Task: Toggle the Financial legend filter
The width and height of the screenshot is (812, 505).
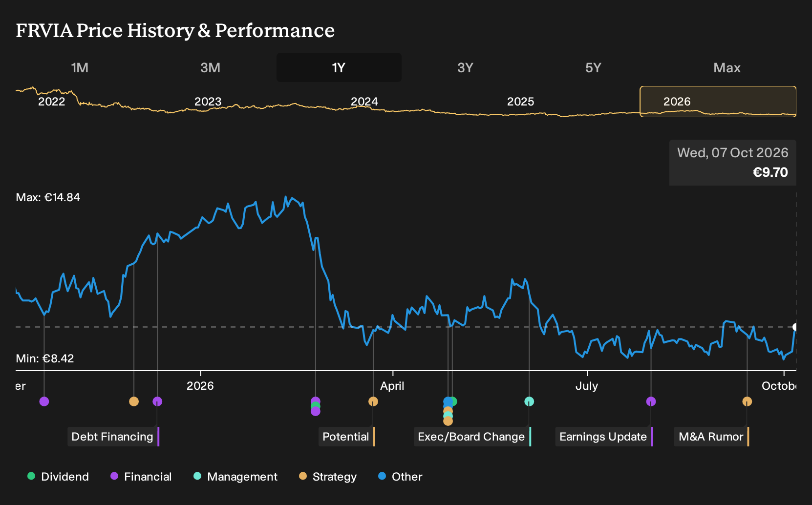Action: pyautogui.click(x=141, y=477)
